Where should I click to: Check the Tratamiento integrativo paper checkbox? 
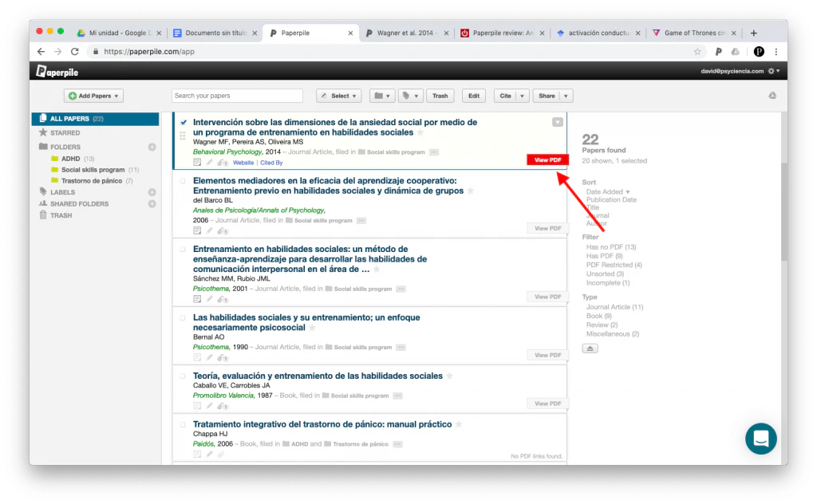tap(183, 424)
